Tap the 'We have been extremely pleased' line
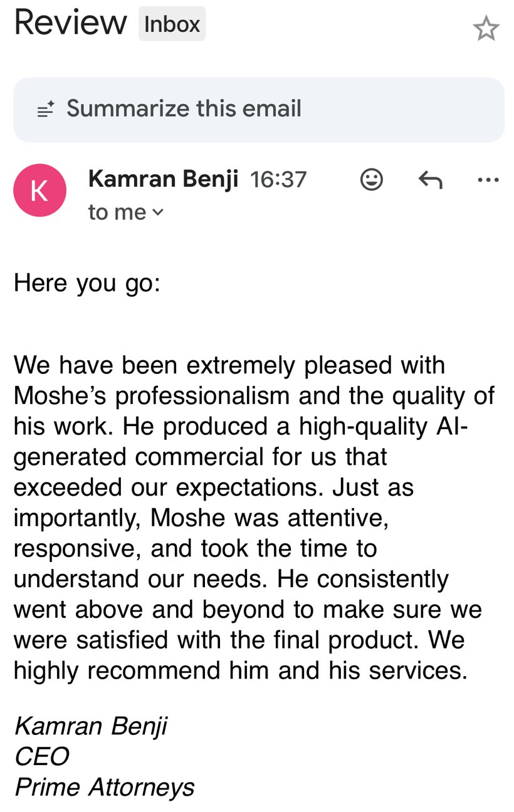 229,365
